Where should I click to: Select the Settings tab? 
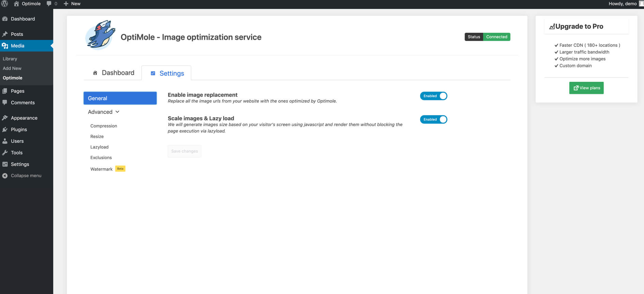point(167,73)
